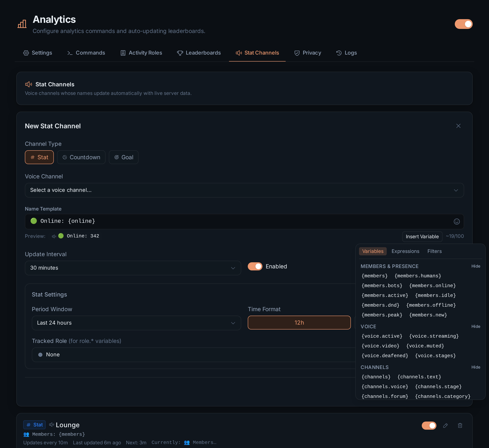Click the speaker icon beside Stat Channels heading
The height and width of the screenshot is (448, 489).
[x=29, y=84]
